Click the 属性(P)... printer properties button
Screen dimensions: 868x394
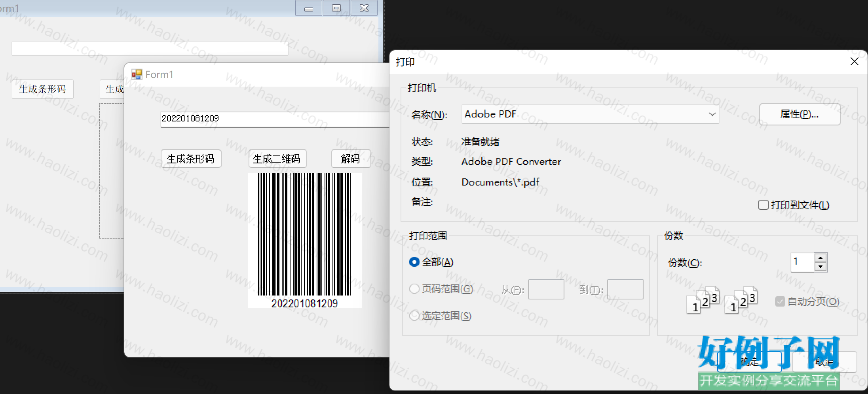click(800, 114)
